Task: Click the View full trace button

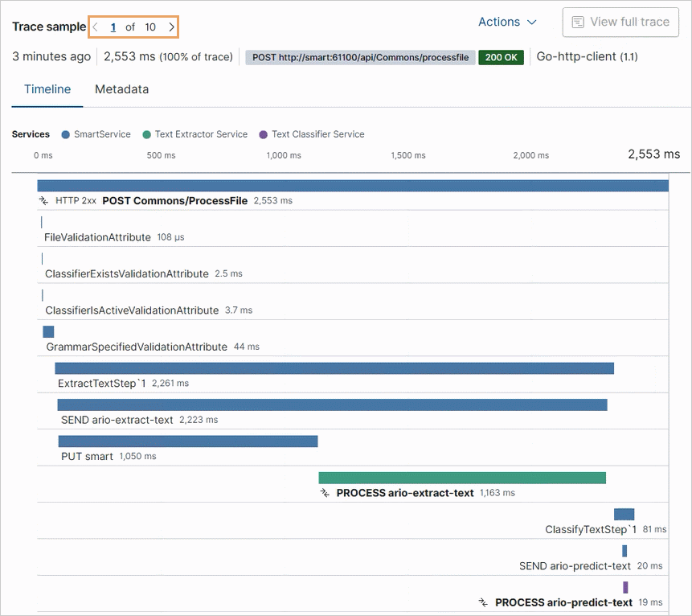Action: click(x=620, y=23)
